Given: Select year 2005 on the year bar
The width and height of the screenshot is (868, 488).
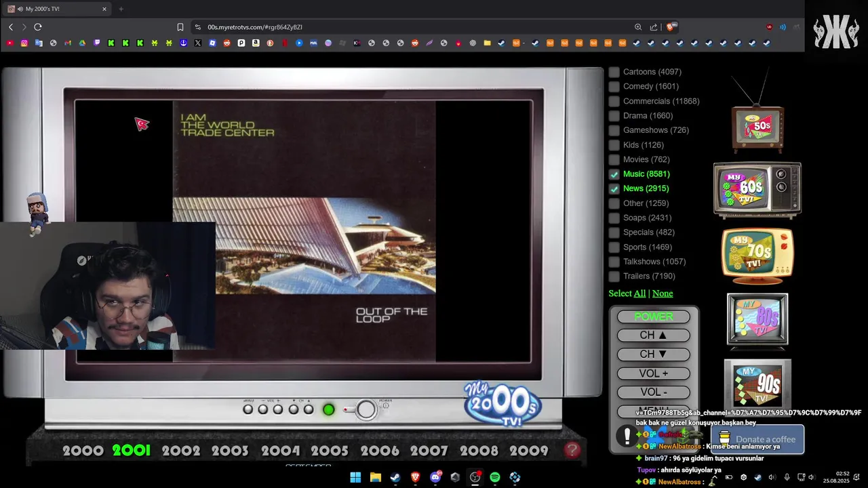Looking at the screenshot, I should tap(330, 451).
